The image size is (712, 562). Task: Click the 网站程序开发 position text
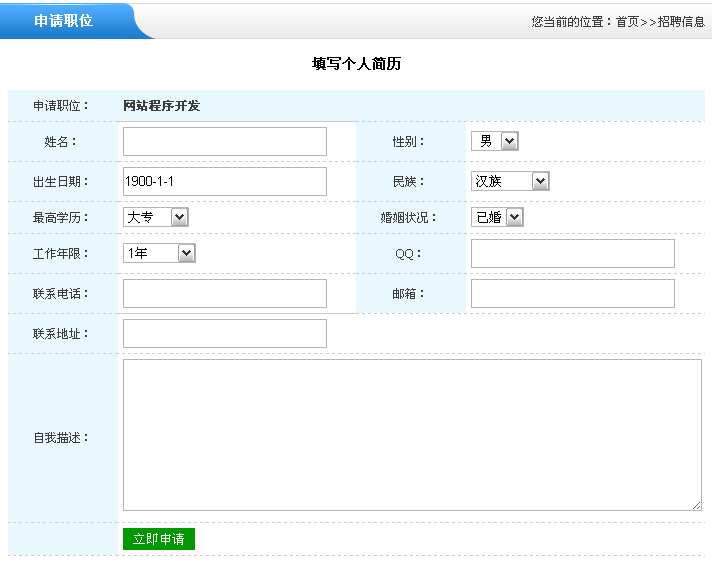(x=161, y=106)
